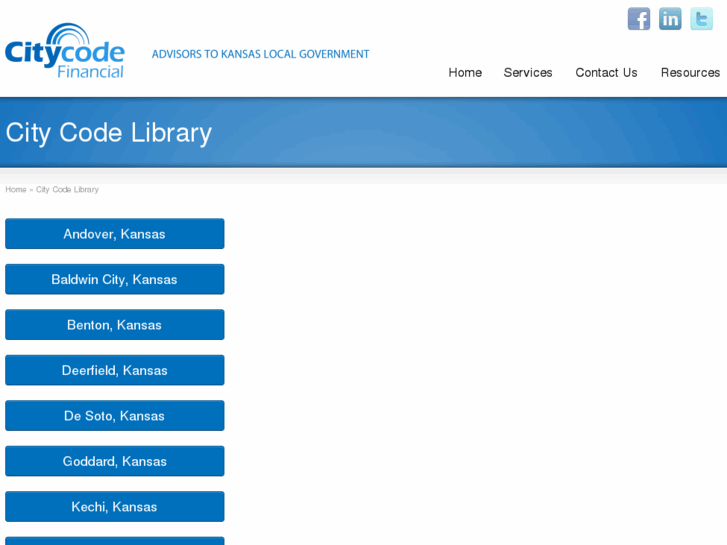
Task: Click the Advisors to Kansas Local Government tagline
Action: [261, 54]
